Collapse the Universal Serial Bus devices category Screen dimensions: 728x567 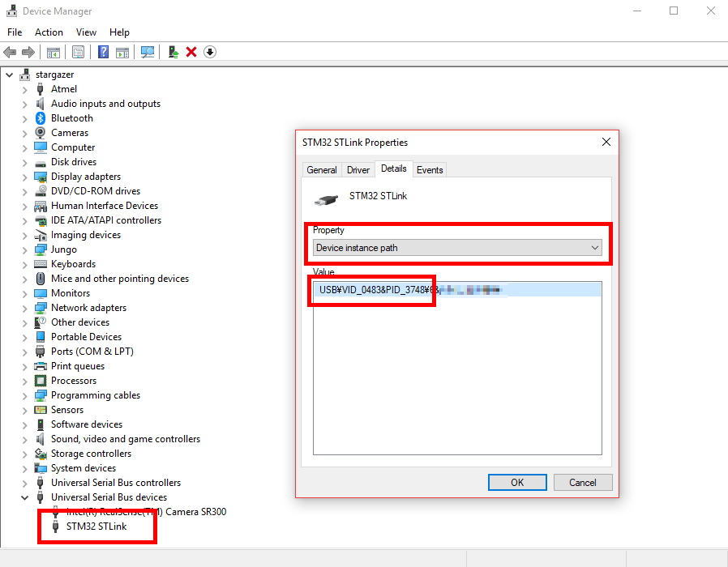click(x=24, y=497)
